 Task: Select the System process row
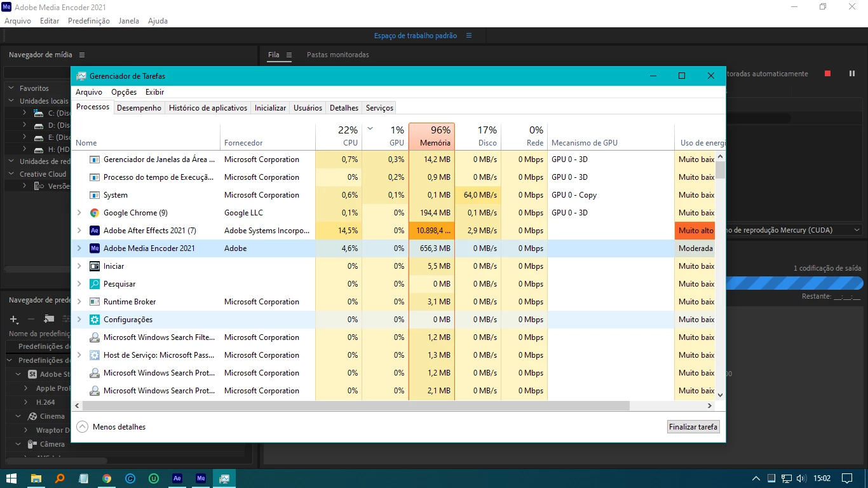coord(393,195)
